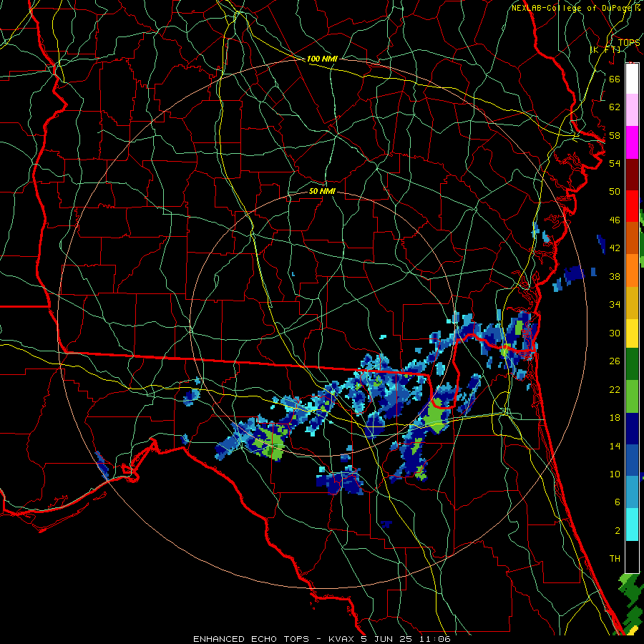Image resolution: width=644 pixels, height=644 pixels.
Task: Click the TOPS legend title
Action: click(629, 42)
